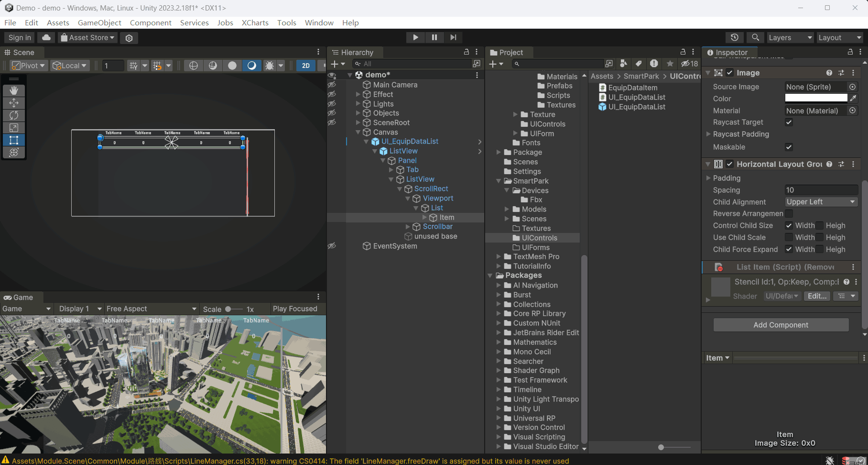The width and height of the screenshot is (868, 465).
Task: Click the Pause button
Action: coord(434,37)
